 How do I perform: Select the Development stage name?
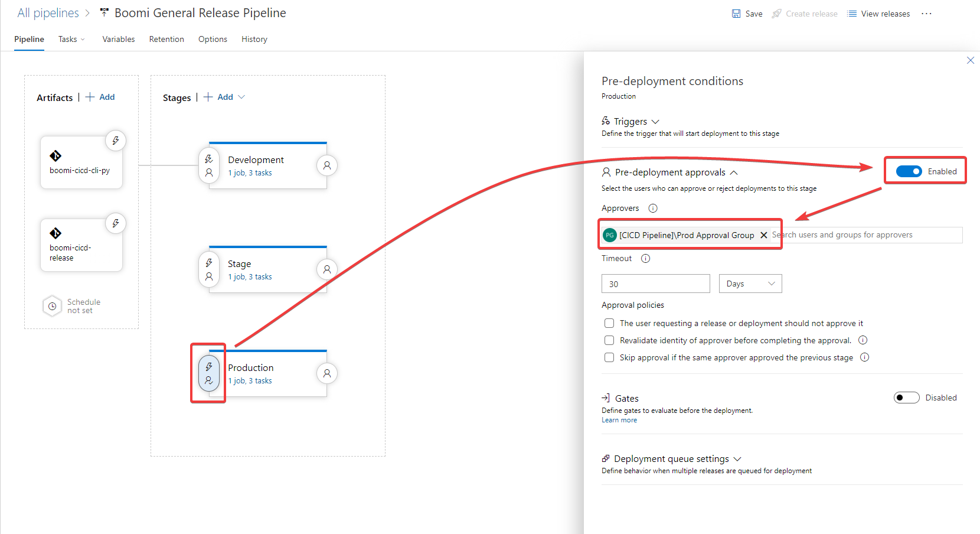click(x=256, y=159)
